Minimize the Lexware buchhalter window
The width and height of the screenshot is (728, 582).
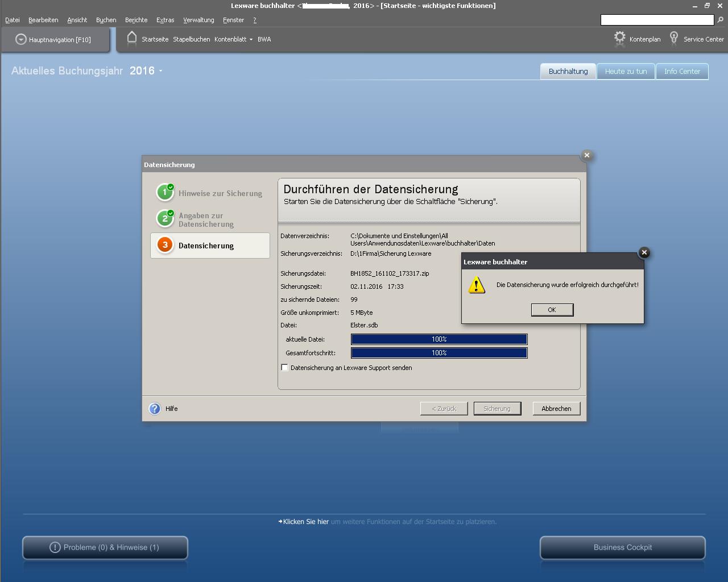pos(695,6)
